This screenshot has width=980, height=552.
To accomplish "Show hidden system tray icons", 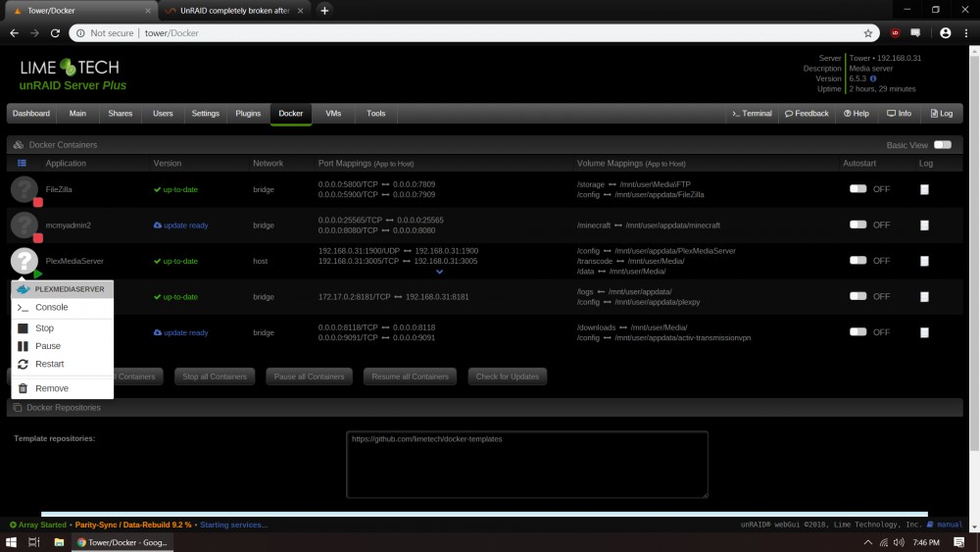I will coord(867,542).
